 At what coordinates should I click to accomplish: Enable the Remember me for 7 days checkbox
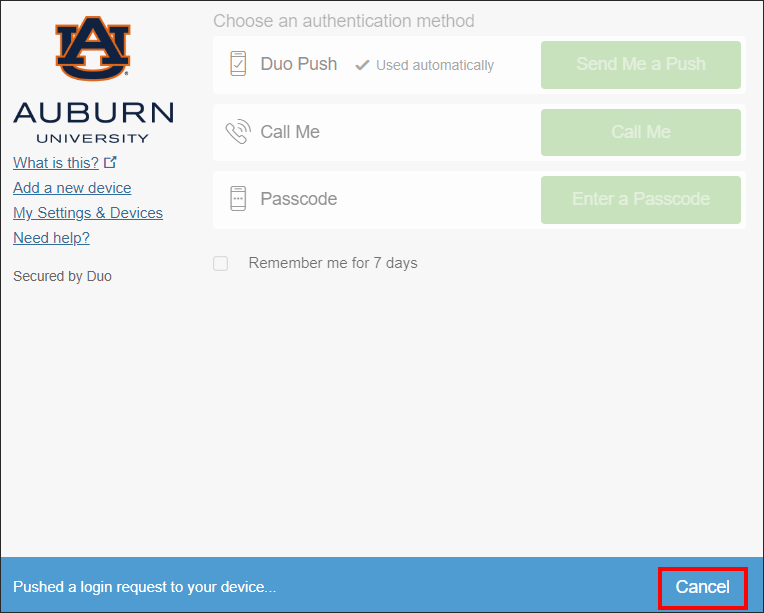[x=221, y=264]
